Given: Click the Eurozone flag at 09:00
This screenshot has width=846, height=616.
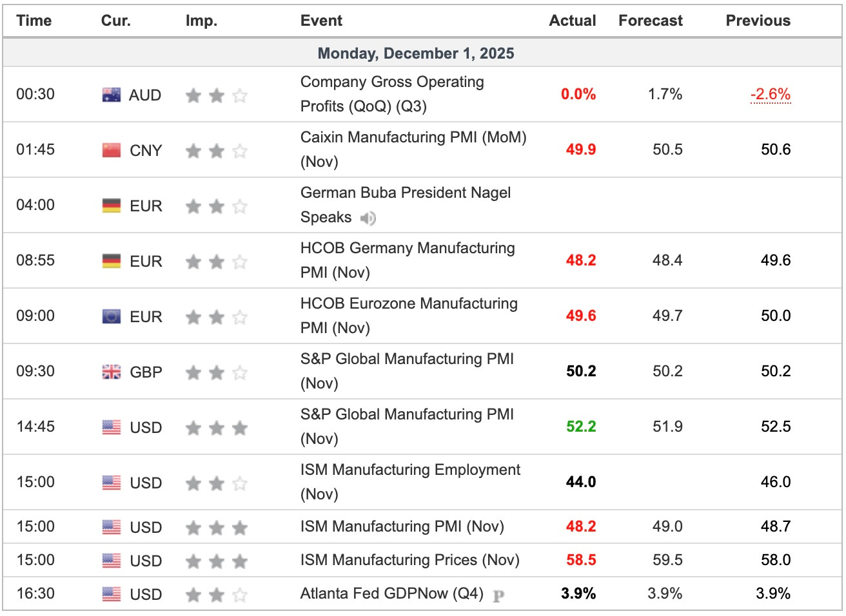Looking at the screenshot, I should tap(112, 317).
